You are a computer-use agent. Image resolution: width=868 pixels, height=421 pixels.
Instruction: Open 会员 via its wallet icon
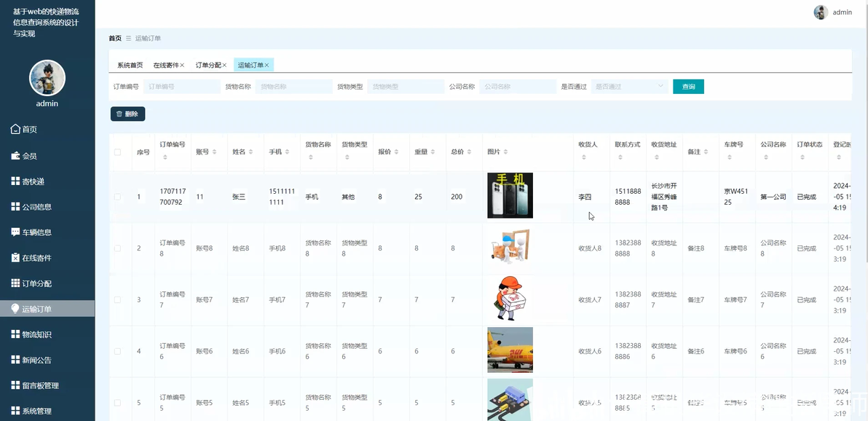point(15,156)
